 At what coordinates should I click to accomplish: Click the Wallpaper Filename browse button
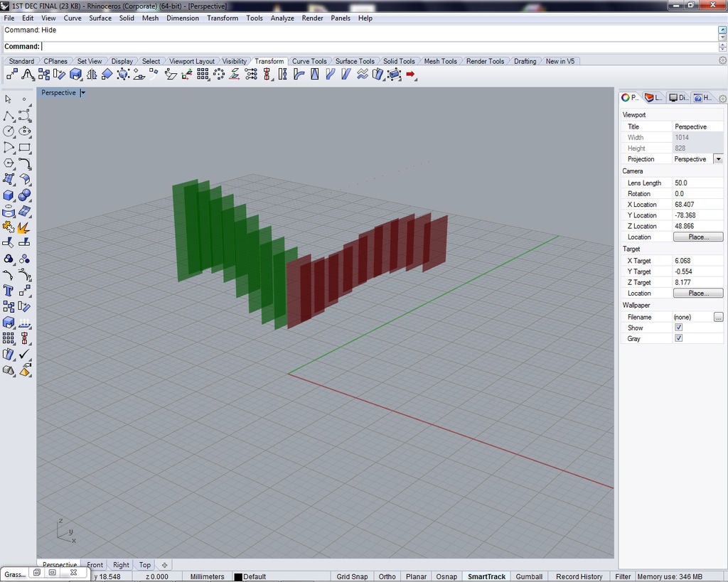[x=718, y=317]
